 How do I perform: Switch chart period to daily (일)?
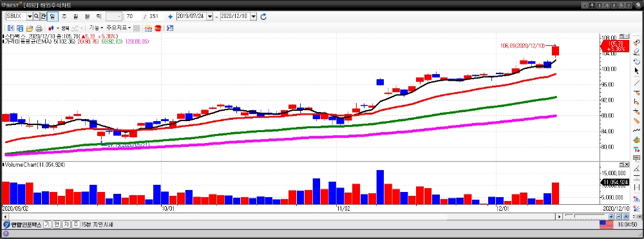click(x=52, y=16)
